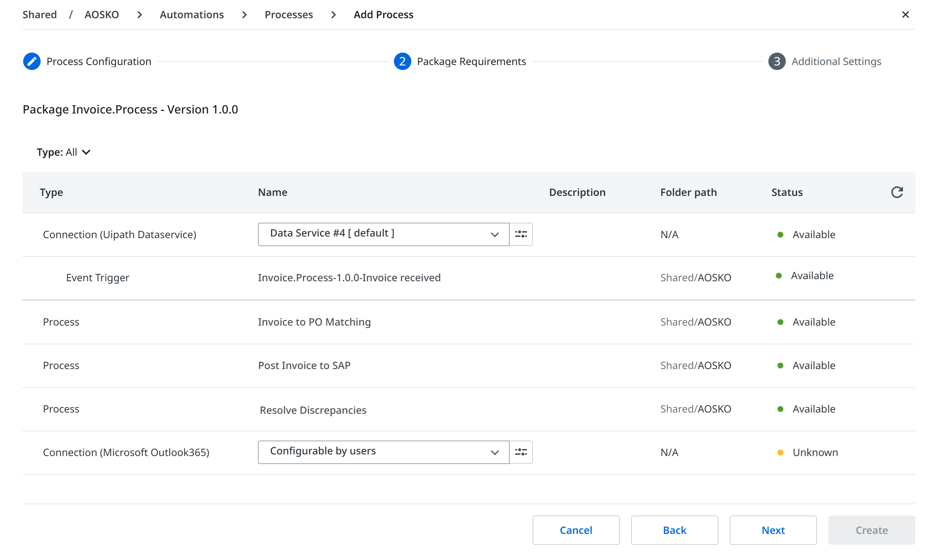This screenshot has height=560, width=932.
Task: Click Package Invoice.Process - Version 1.0.0 heading
Action: click(x=130, y=109)
